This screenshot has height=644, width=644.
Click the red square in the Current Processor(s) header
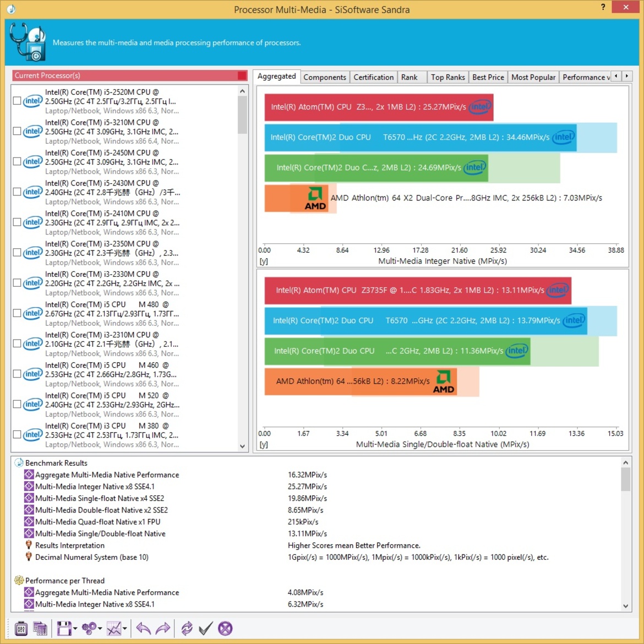(242, 75)
